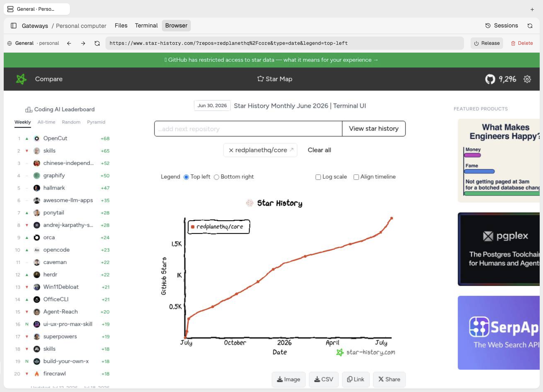Click the General tab server icon
Image resolution: width=543 pixels, height=392 pixels.
click(10, 9)
